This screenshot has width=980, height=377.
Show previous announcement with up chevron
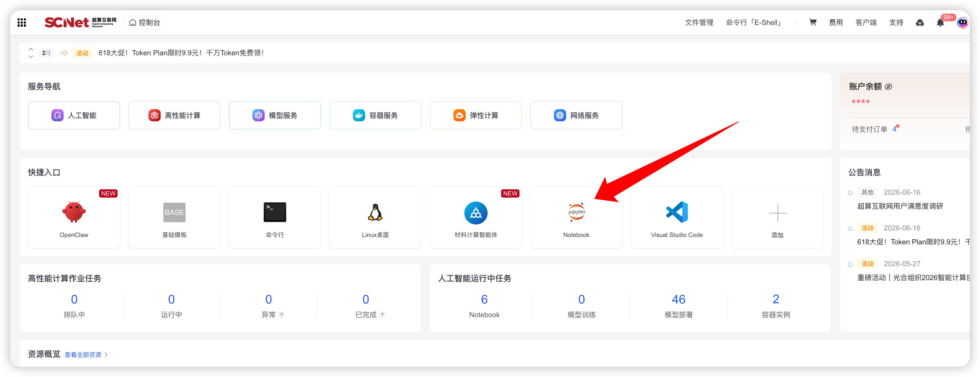click(x=31, y=49)
